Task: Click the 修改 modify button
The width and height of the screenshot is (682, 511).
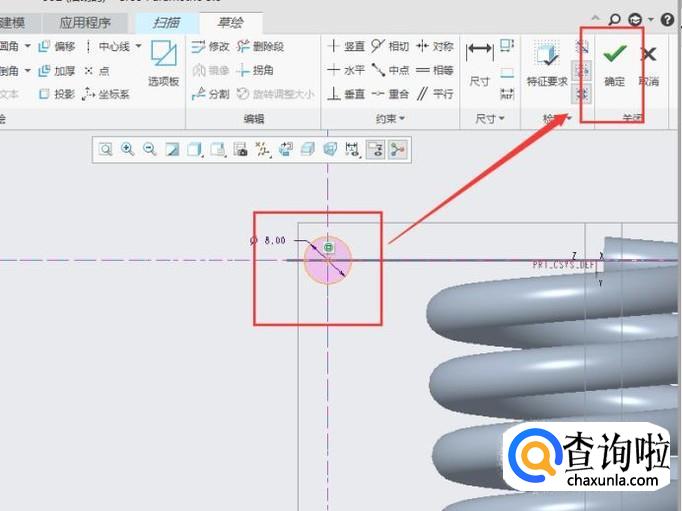Action: (x=210, y=46)
